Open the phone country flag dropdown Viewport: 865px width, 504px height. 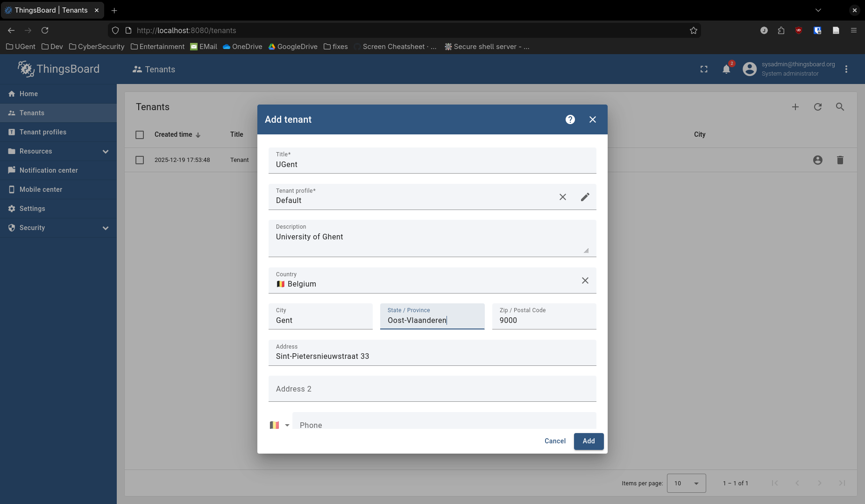click(x=279, y=425)
